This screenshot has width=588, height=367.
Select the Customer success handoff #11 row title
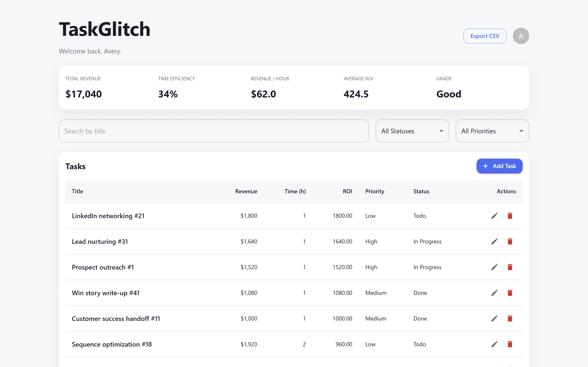(116, 319)
